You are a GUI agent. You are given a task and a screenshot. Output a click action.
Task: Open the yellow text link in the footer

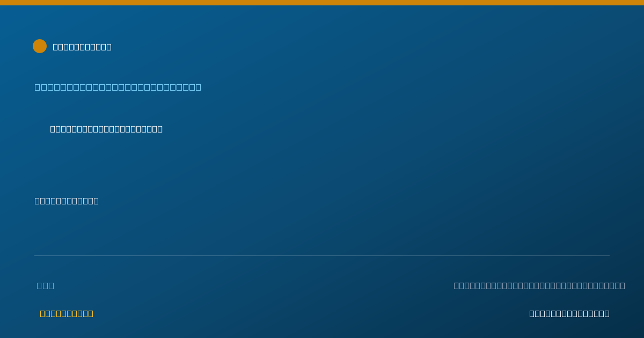67,313
